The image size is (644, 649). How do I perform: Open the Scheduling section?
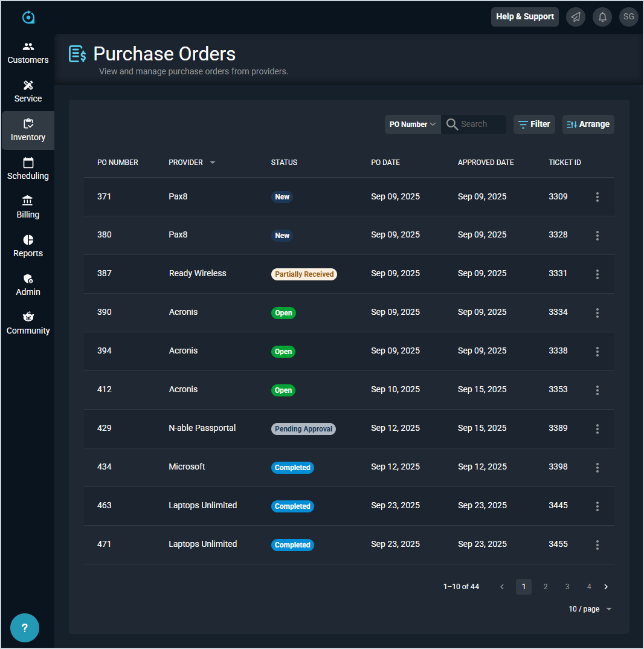(x=28, y=169)
